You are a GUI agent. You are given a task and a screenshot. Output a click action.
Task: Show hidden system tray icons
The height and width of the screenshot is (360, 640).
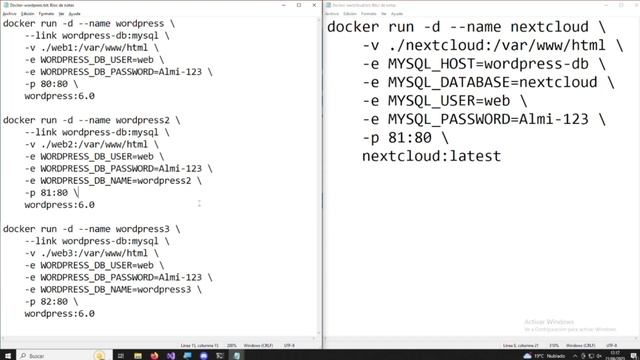coord(575,356)
